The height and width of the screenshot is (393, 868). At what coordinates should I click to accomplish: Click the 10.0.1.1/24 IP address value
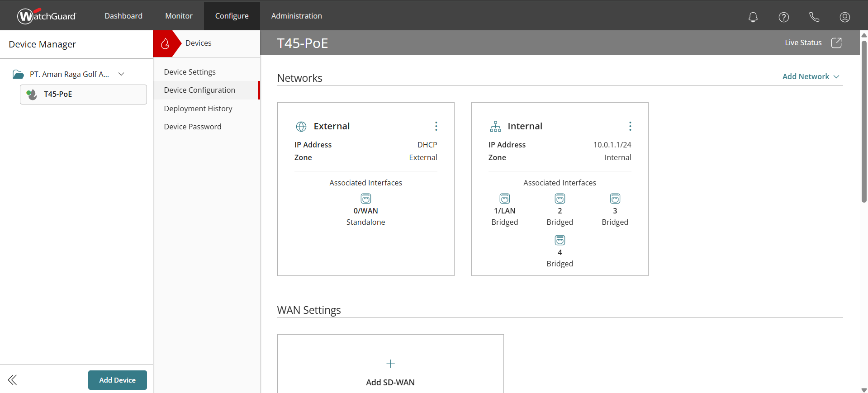(x=612, y=145)
